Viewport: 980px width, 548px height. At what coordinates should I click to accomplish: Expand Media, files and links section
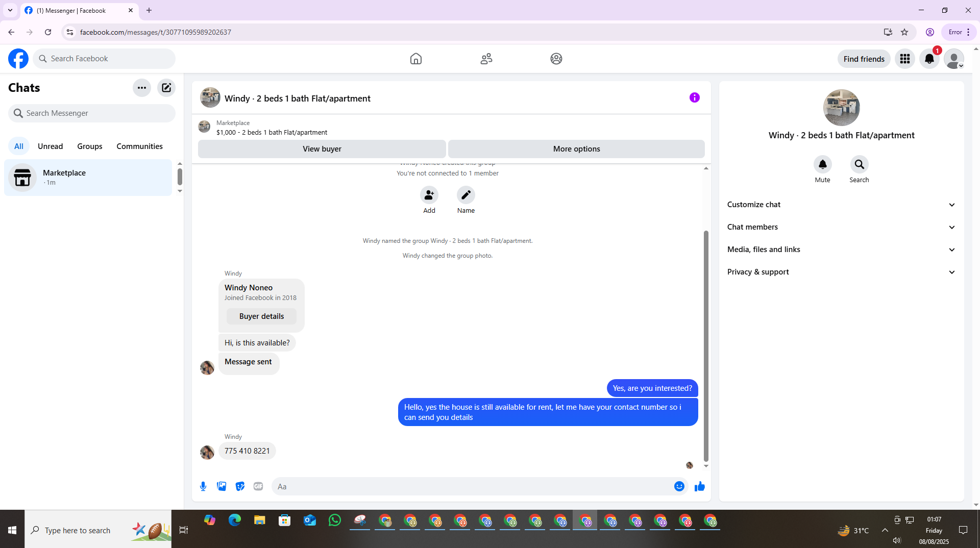tap(841, 250)
